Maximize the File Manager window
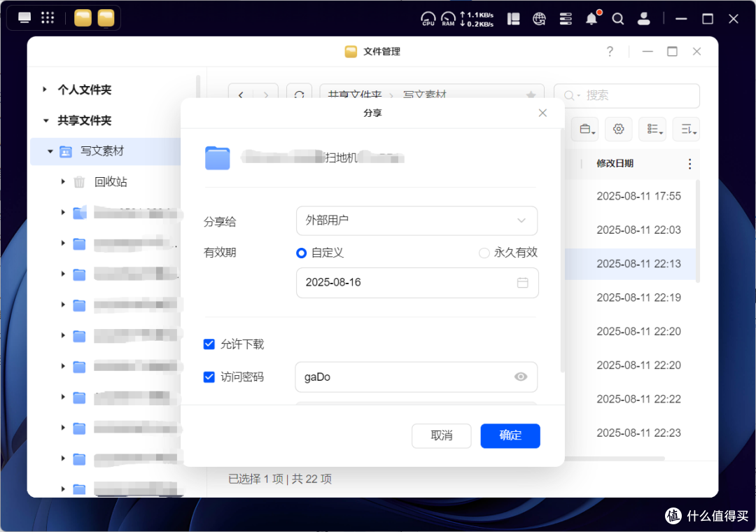This screenshot has height=532, width=756. 672,51
